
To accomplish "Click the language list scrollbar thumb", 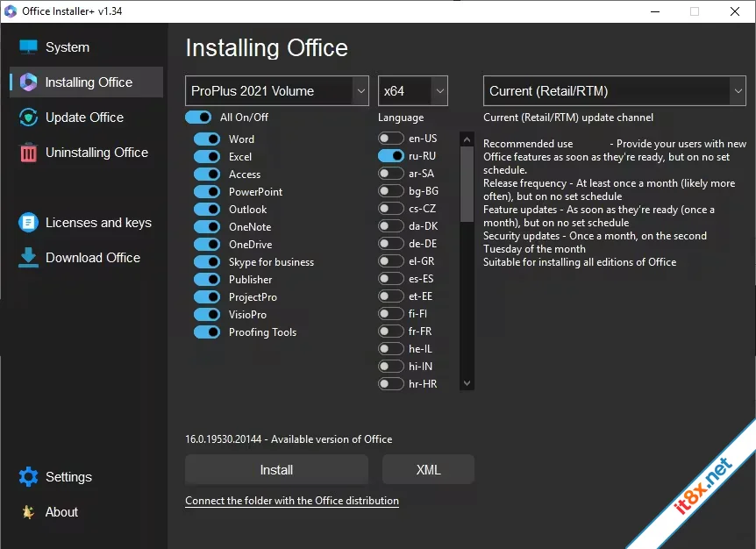I will point(467,184).
